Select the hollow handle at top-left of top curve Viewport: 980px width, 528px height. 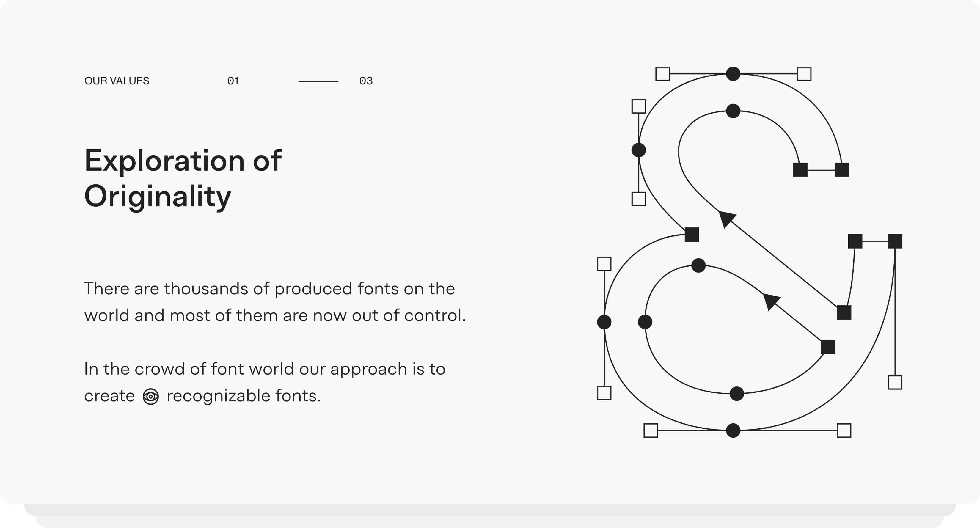pyautogui.click(x=662, y=73)
